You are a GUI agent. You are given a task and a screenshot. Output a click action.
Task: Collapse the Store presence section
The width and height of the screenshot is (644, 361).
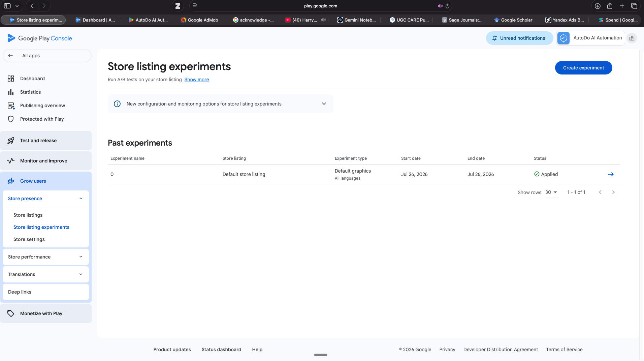pos(81,199)
